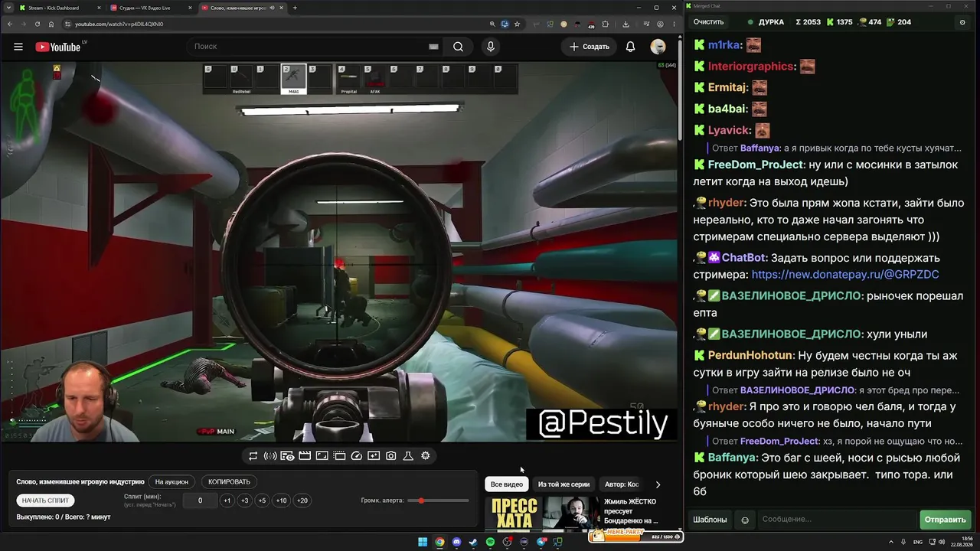Open the "Шаблоны" templates button
Screen dimensions: 980x551
click(710, 520)
